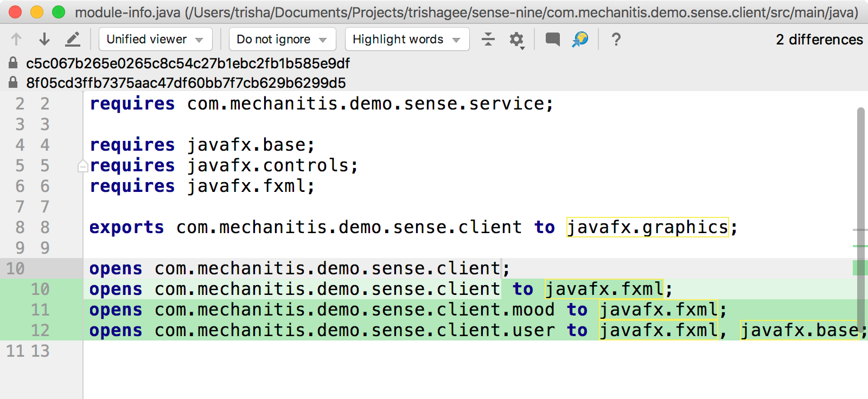This screenshot has height=399, width=868.
Task: Select revision hash c5c067b265e0265c8c54c27b1ebc2fb1b585e9df
Action: [x=188, y=63]
